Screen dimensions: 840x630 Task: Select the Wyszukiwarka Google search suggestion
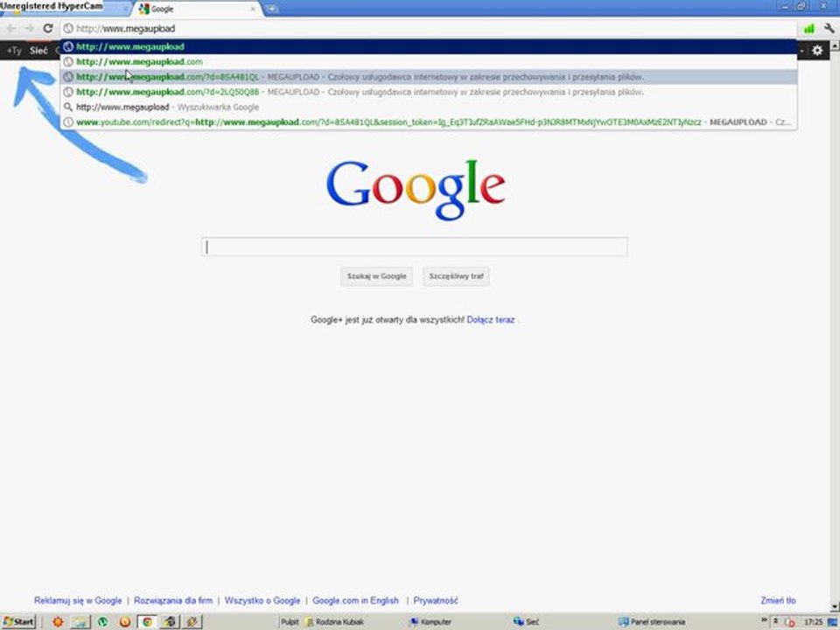point(429,107)
